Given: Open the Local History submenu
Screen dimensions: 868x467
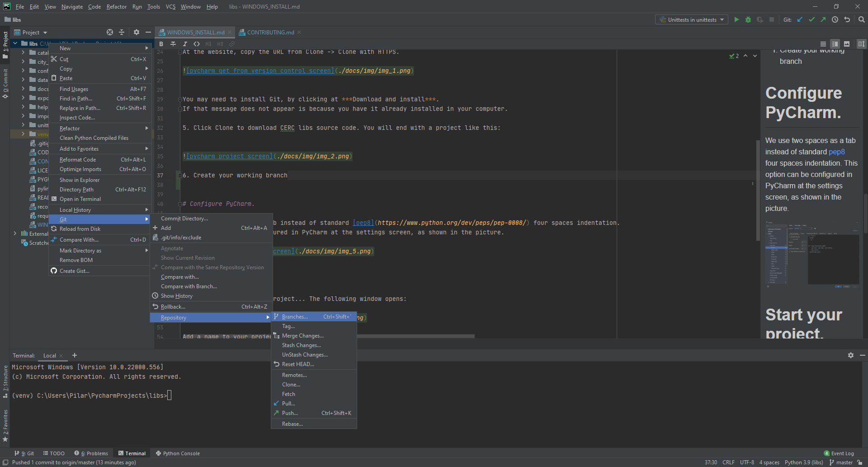Looking at the screenshot, I should 99,210.
